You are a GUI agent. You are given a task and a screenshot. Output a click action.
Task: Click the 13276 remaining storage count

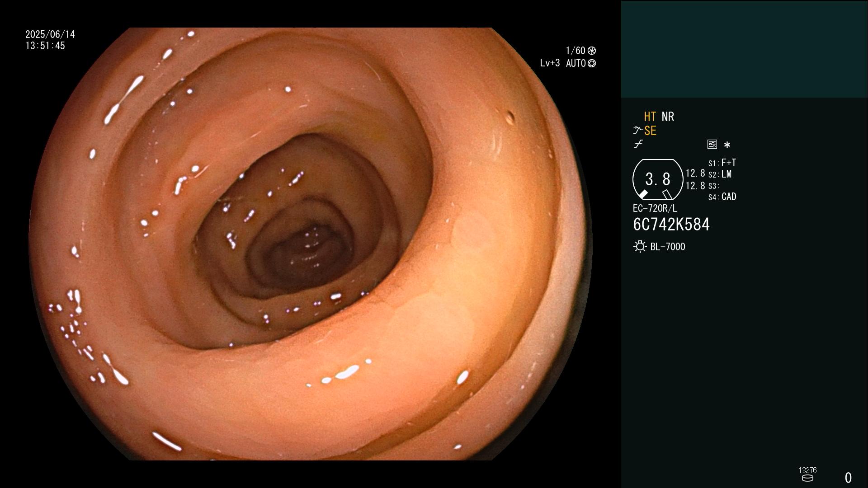807,470
